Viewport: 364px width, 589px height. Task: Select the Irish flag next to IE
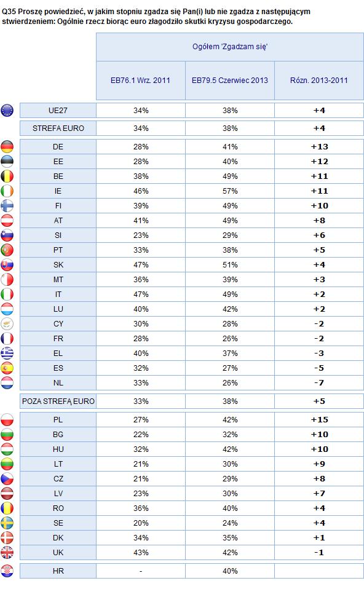pyautogui.click(x=7, y=191)
